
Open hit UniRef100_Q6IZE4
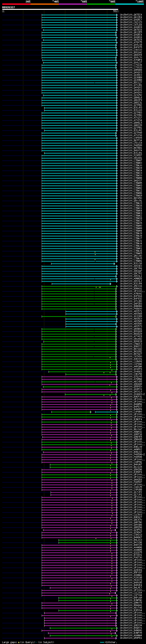[131, 17]
